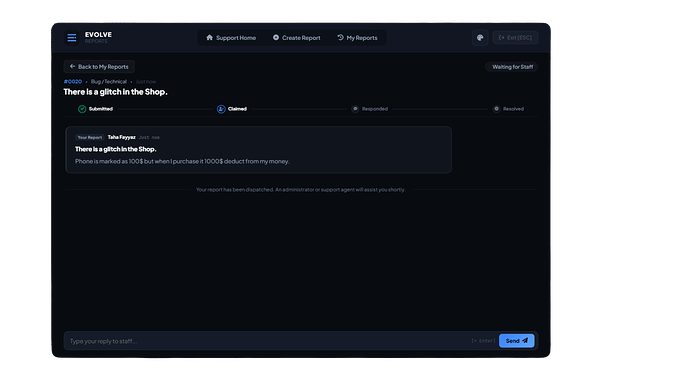The image size is (690, 388).
Task: Click the Exit [ESC] button
Action: coord(515,38)
